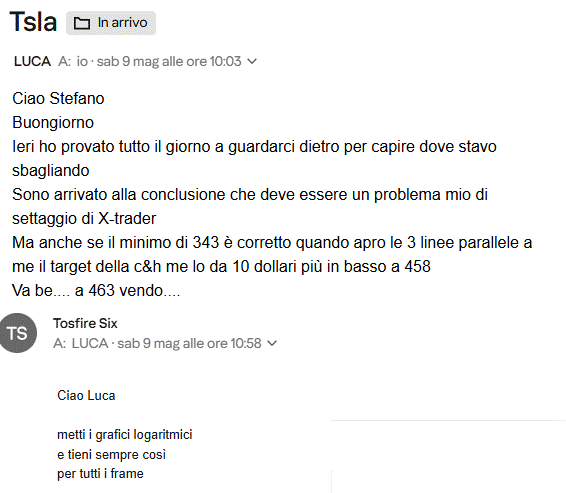566x493 pixels.
Task: Select the Tsla email subject title
Action: pyautogui.click(x=33, y=22)
